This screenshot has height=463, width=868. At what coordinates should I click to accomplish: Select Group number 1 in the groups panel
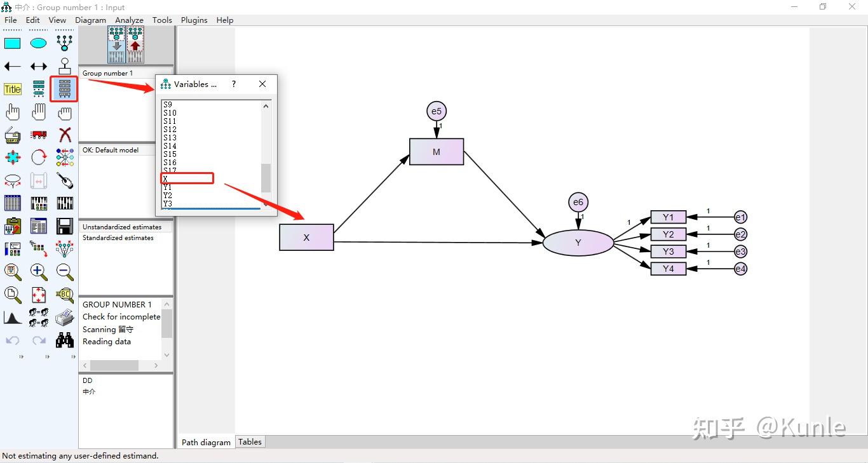(x=108, y=73)
